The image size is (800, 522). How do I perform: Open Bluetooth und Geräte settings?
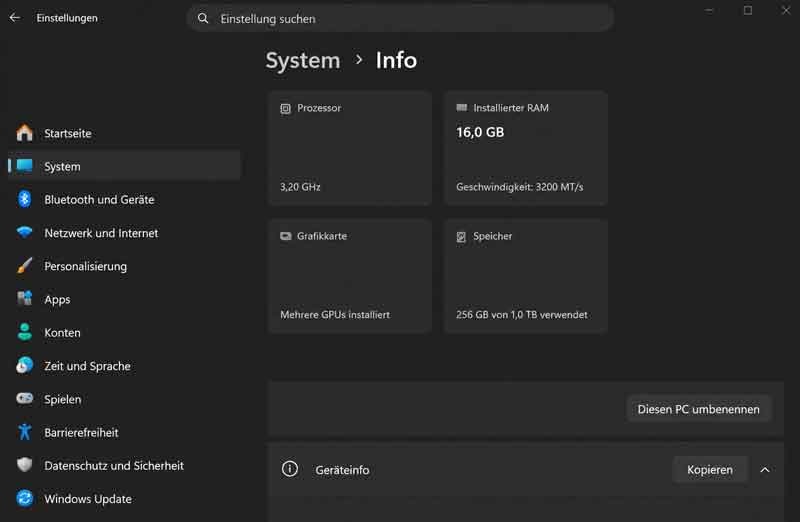124,200
